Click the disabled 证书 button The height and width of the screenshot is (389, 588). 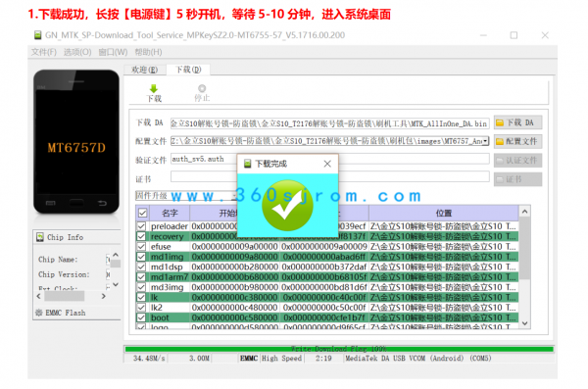pos(517,179)
